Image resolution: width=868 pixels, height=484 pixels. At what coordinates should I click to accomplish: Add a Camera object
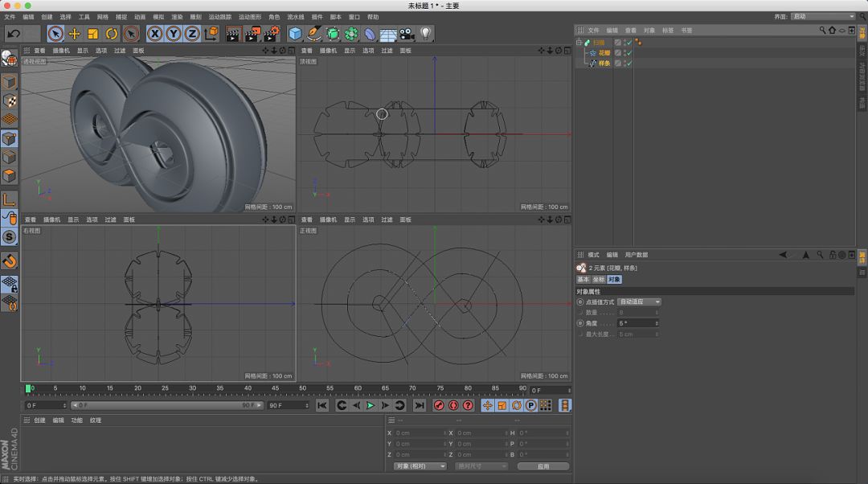[407, 34]
